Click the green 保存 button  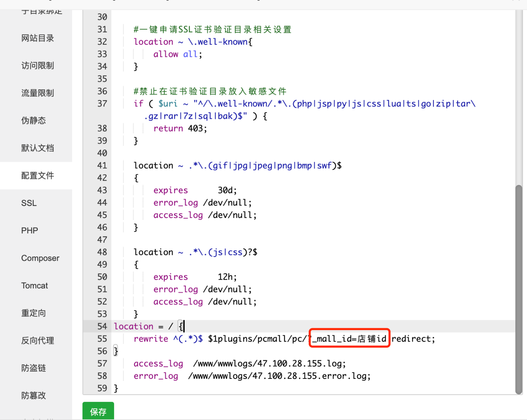click(98, 411)
